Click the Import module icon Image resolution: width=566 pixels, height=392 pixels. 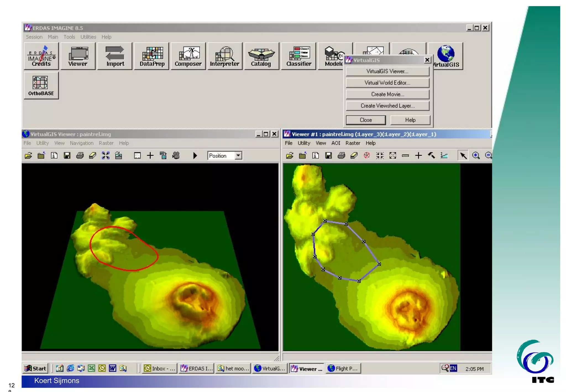115,56
